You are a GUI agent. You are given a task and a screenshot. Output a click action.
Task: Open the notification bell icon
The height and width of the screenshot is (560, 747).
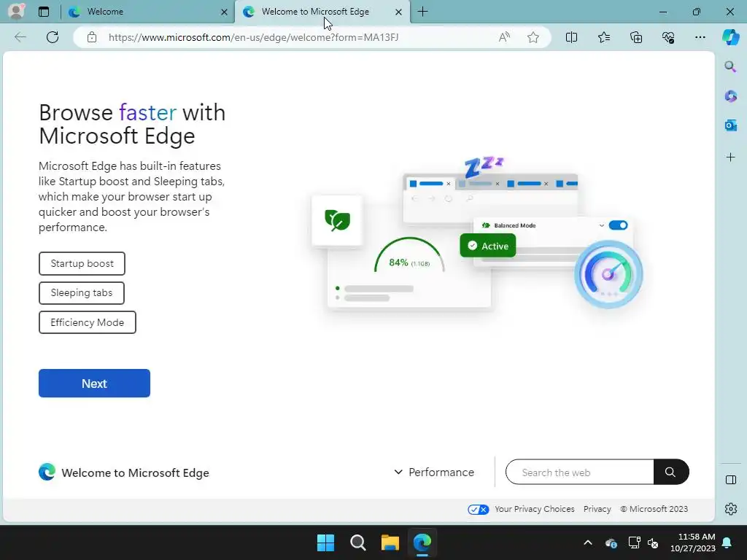pos(727,542)
